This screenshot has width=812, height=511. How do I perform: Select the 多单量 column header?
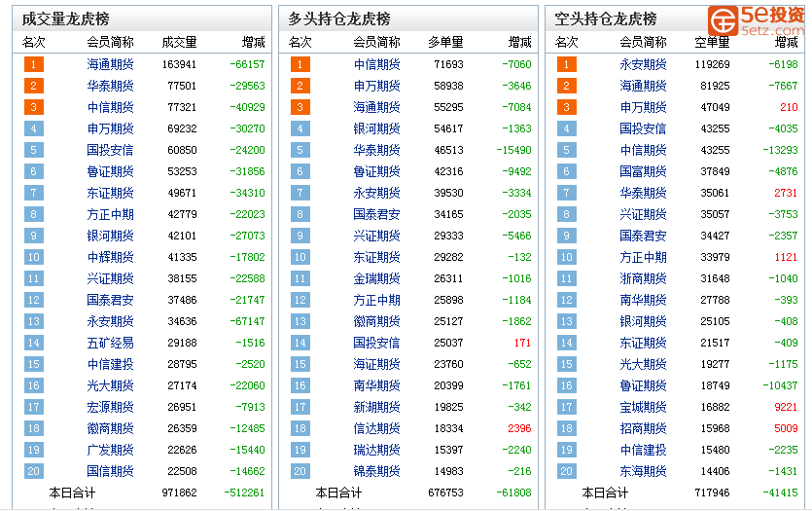[x=445, y=42]
